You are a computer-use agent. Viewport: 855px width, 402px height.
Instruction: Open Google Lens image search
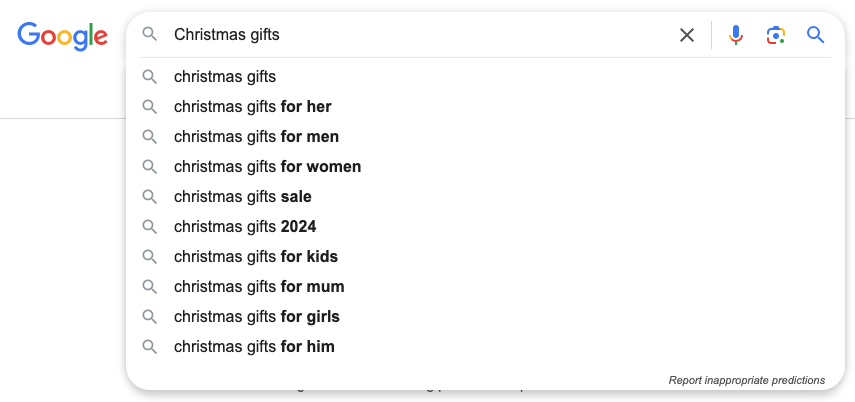pyautogui.click(x=776, y=35)
